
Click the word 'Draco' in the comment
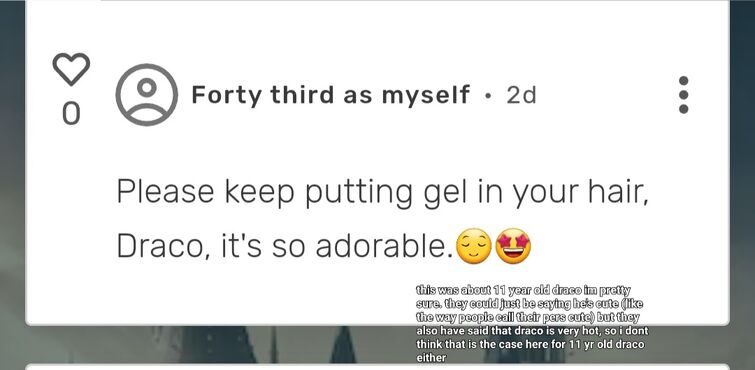161,246
